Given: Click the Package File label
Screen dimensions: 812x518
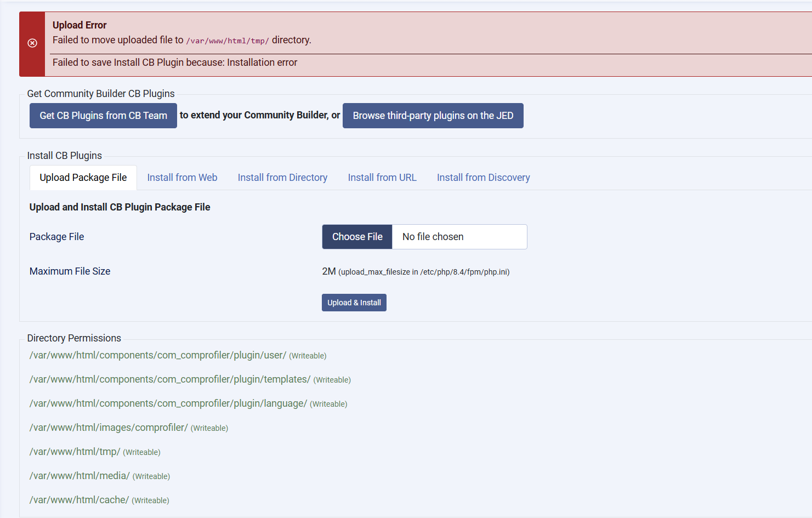Looking at the screenshot, I should [56, 237].
